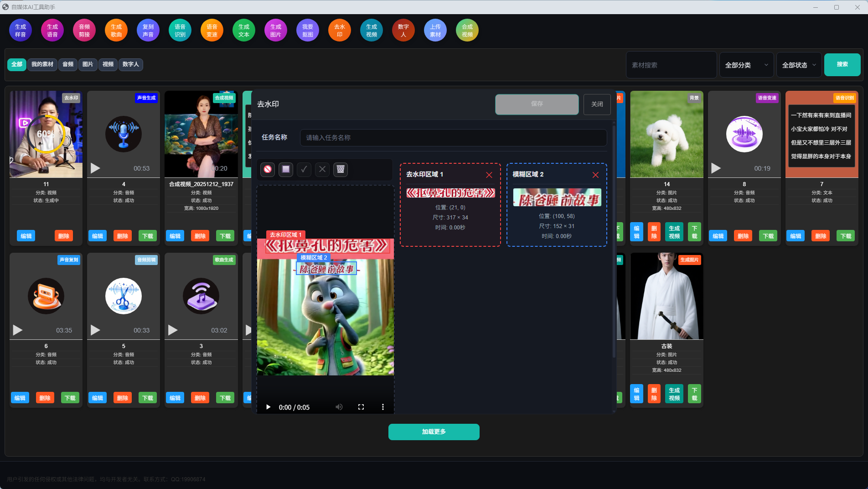Screen dimensions: 868x489
Task: Open the 合成视频 round toolbar icon
Action: (x=467, y=31)
